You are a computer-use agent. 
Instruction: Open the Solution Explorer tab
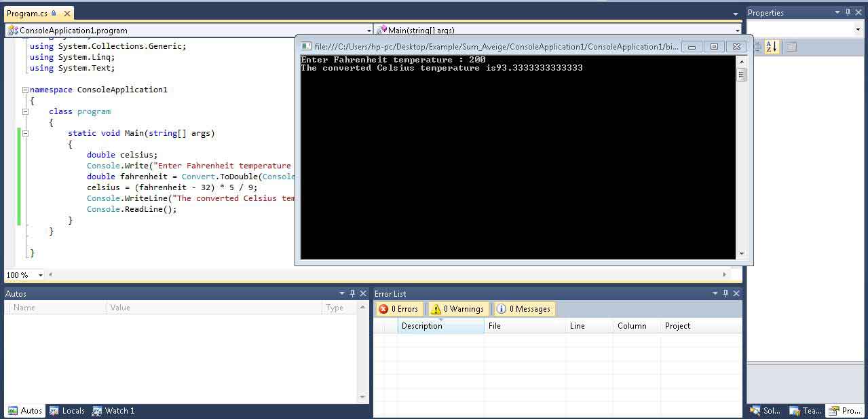pos(766,411)
